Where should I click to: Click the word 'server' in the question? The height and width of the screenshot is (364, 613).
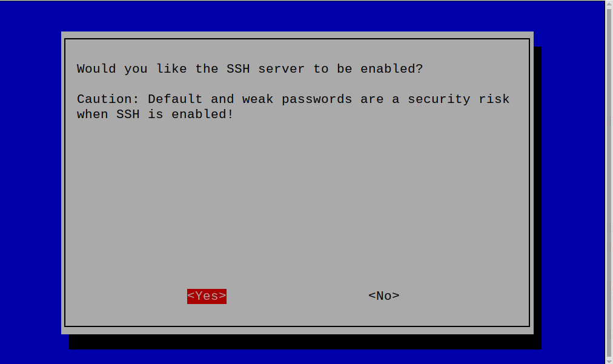(x=281, y=69)
